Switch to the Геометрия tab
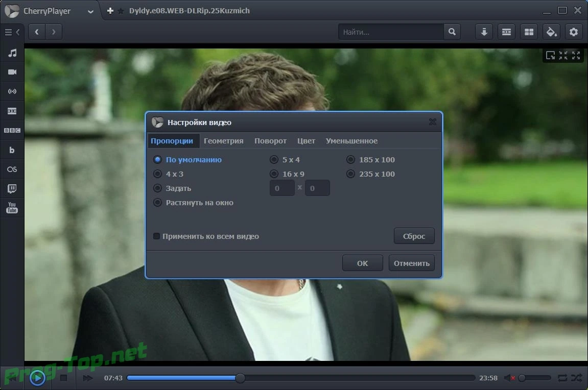This screenshot has width=588, height=390. pos(223,141)
